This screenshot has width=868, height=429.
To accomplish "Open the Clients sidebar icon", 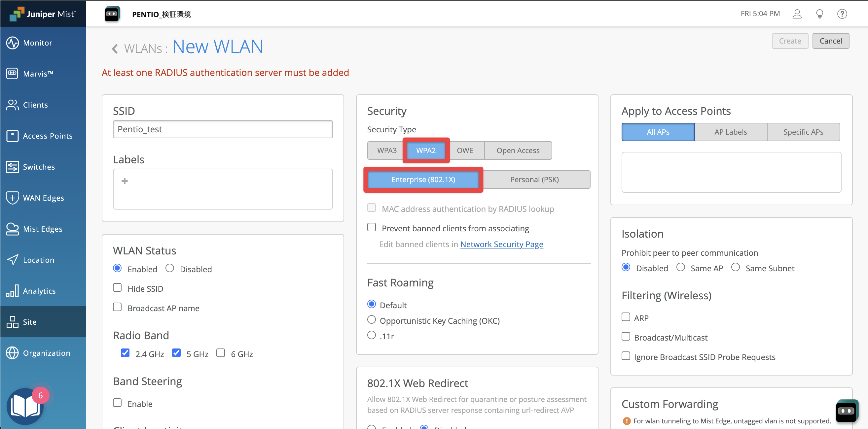I will pyautogui.click(x=13, y=105).
